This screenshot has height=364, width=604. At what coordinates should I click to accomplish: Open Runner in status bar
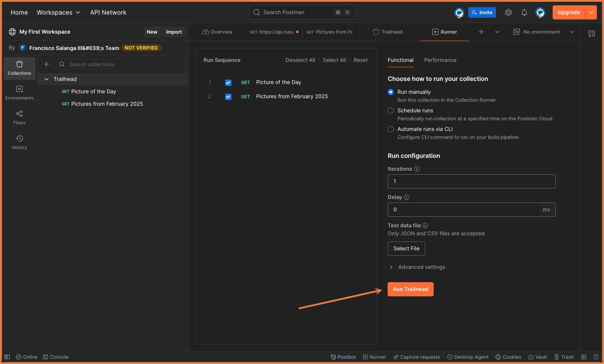click(374, 357)
